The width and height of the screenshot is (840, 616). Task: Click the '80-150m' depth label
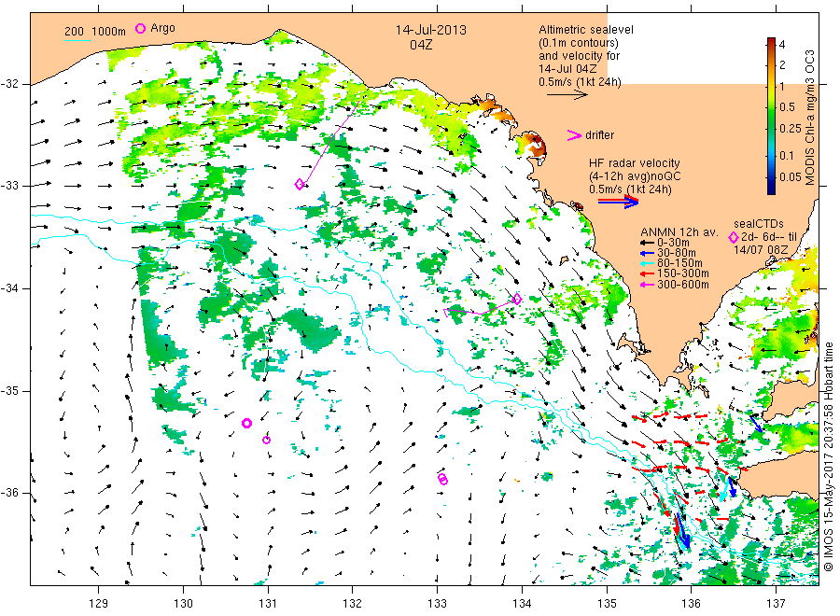click(679, 263)
